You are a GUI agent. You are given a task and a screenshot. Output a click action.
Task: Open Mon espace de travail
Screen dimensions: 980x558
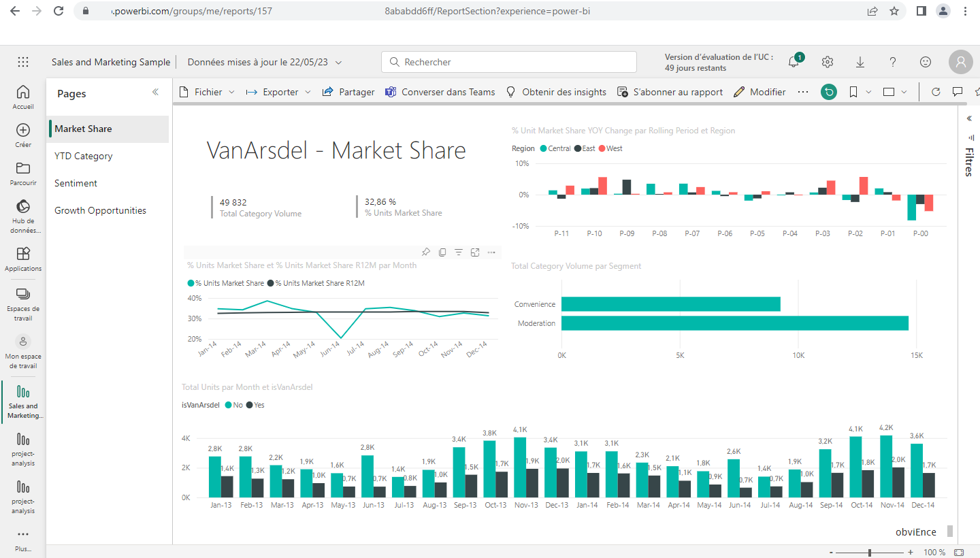click(23, 351)
